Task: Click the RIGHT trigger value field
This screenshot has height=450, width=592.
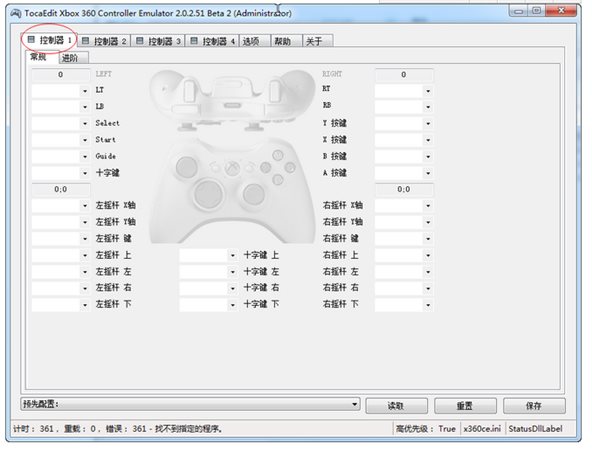Action: click(404, 74)
